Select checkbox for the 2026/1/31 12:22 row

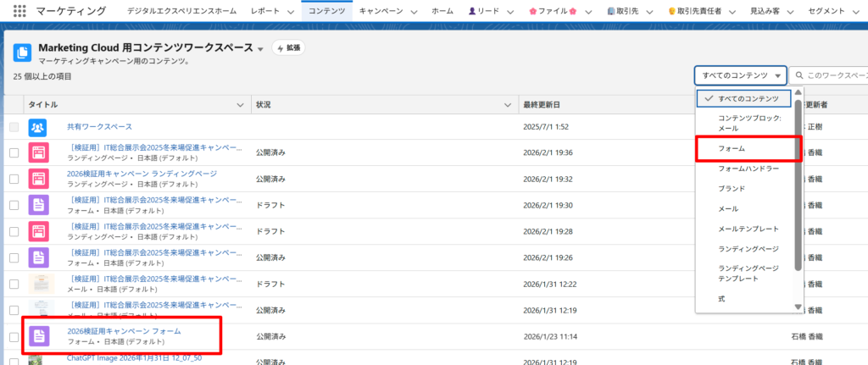[x=14, y=284]
